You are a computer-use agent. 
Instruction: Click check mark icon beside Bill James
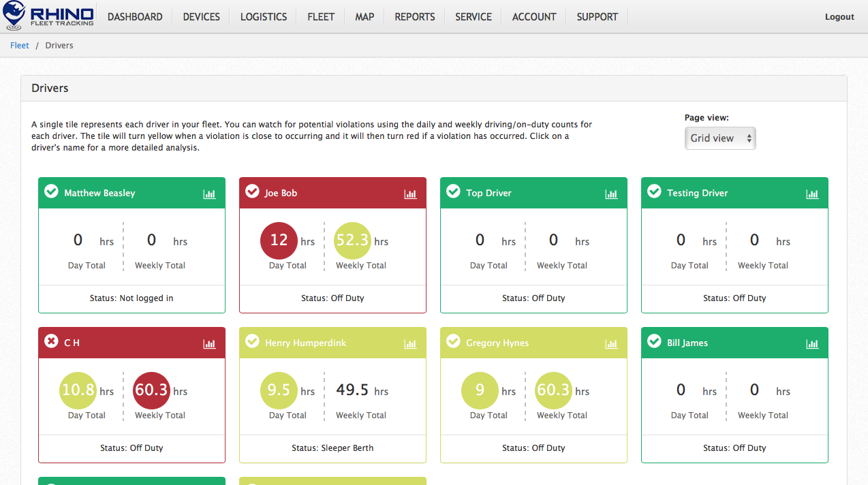click(654, 341)
